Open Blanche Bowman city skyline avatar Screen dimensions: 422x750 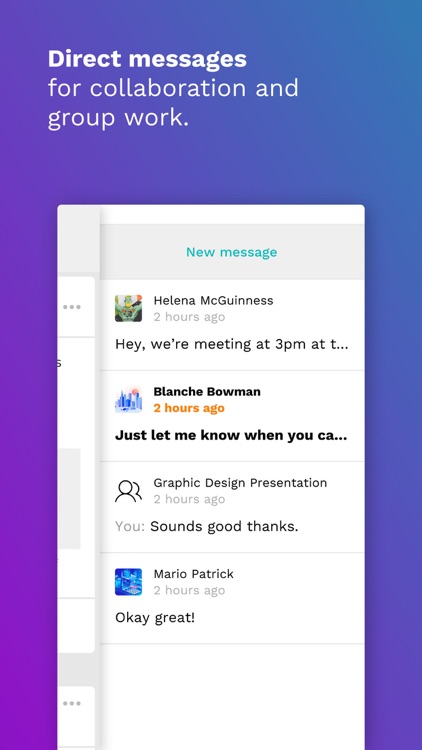tap(128, 399)
